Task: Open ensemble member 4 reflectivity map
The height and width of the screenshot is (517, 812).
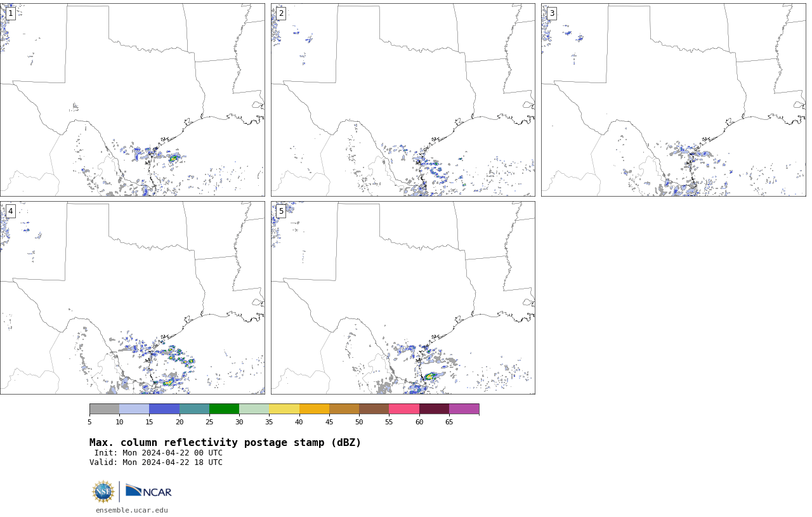Action: [x=132, y=298]
